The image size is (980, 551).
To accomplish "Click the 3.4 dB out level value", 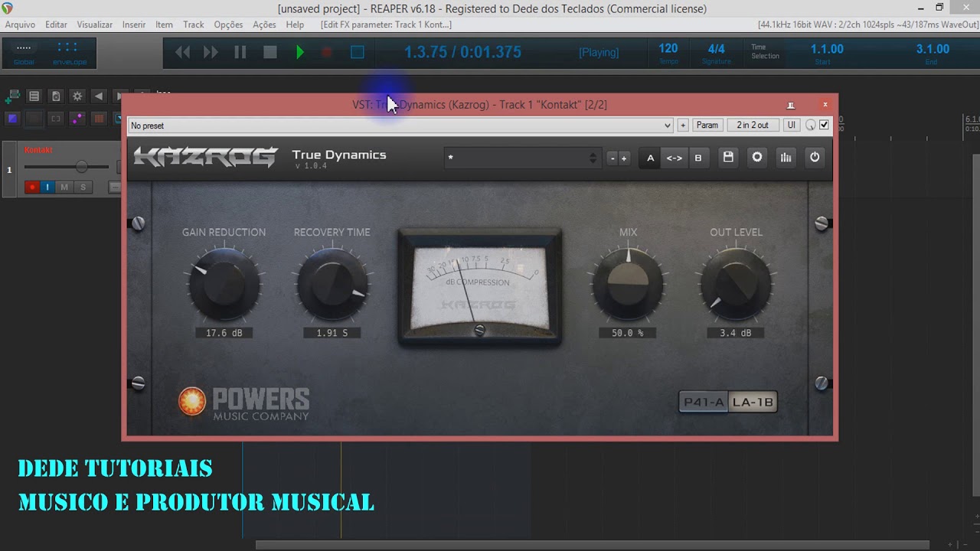I will coord(736,333).
